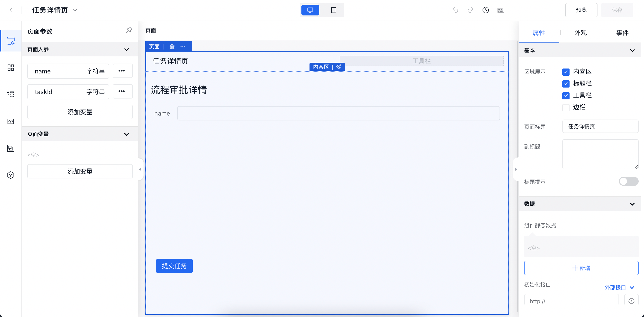Open the cube package sidebar icon
This screenshot has width=644, height=317.
pyautogui.click(x=11, y=175)
